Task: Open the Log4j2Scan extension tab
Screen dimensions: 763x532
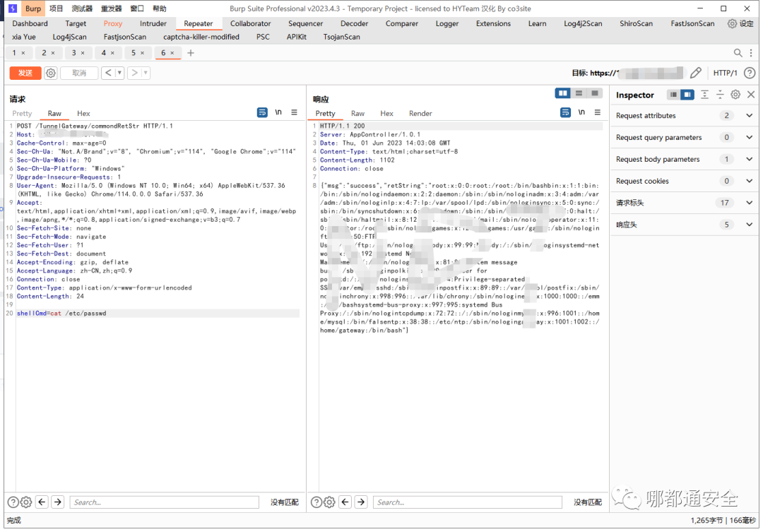Action: pos(583,23)
